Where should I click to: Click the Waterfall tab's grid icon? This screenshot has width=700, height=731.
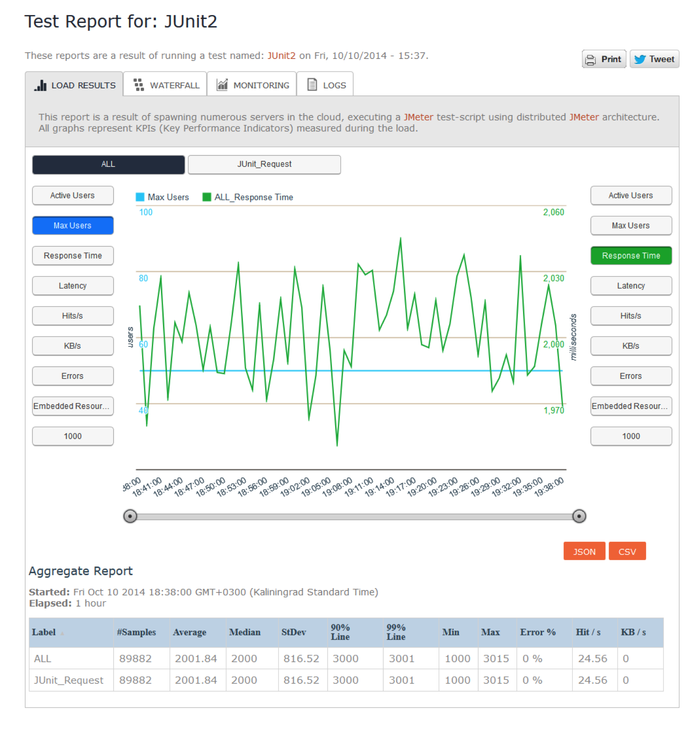click(x=138, y=85)
